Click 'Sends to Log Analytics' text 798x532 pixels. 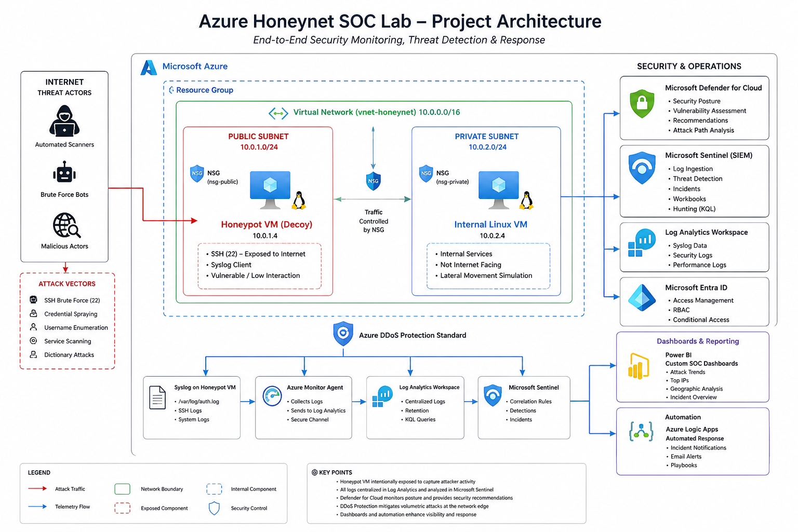318,410
